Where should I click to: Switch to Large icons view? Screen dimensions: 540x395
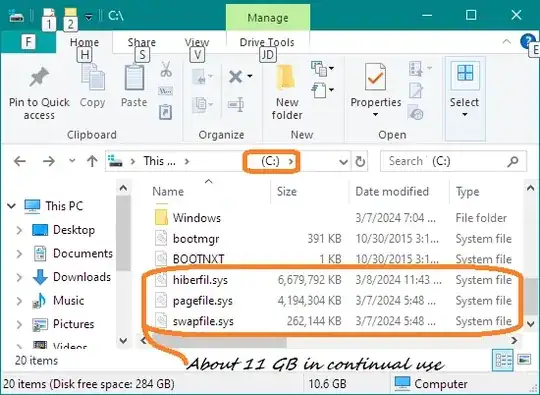(x=524, y=360)
